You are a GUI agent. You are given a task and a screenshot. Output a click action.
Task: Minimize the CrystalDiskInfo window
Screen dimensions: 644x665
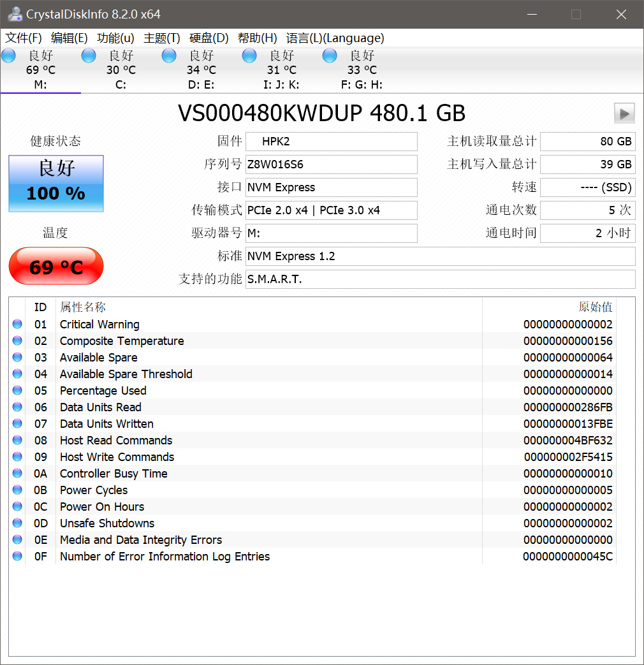(x=532, y=15)
